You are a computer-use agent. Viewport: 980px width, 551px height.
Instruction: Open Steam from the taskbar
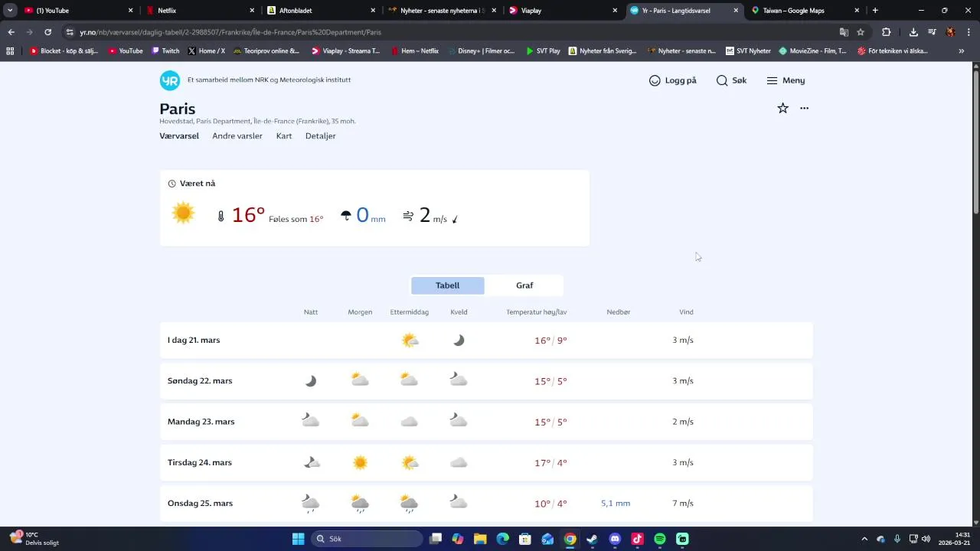click(592, 539)
